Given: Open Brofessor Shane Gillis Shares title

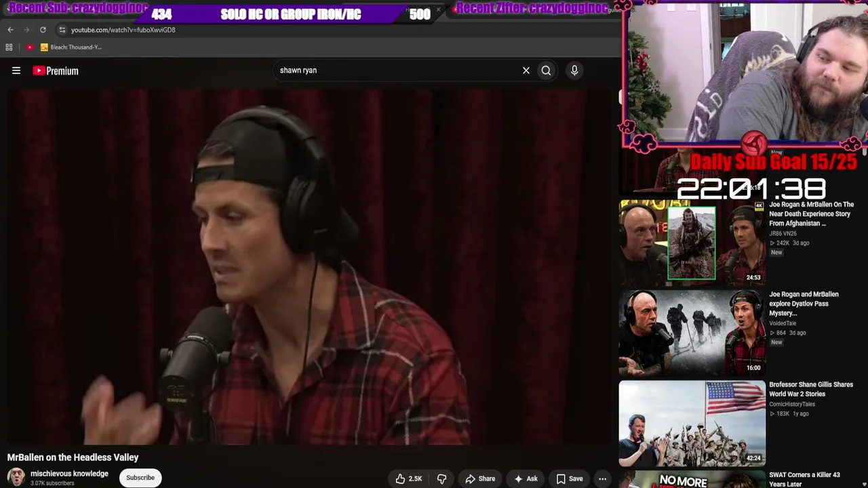Looking at the screenshot, I should pos(811,389).
